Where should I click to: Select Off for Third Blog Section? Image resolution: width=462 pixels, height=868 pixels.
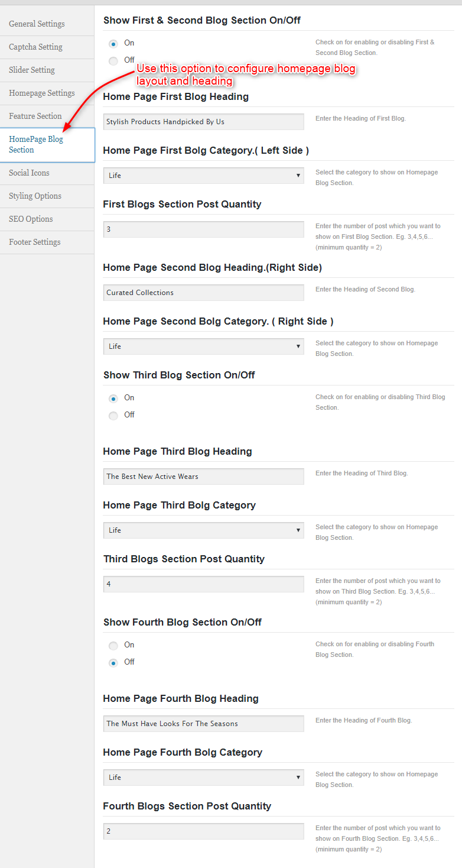[x=113, y=416]
